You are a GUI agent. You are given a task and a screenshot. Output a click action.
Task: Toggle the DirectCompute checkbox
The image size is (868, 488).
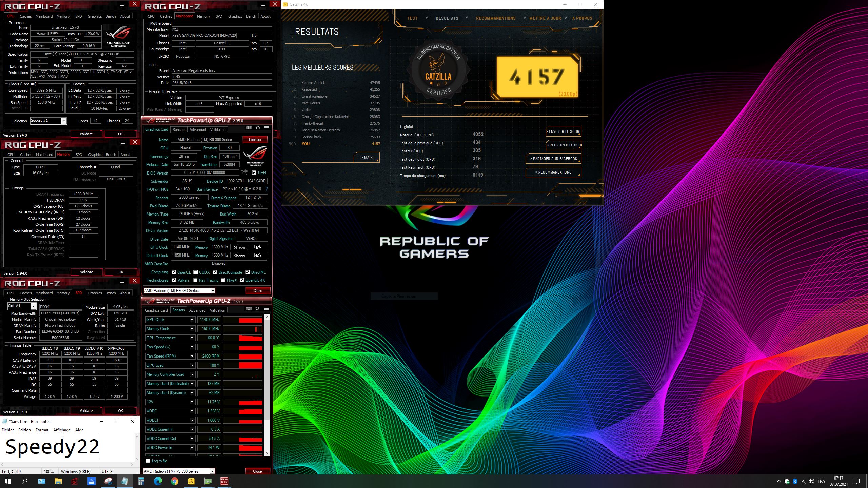tap(215, 272)
